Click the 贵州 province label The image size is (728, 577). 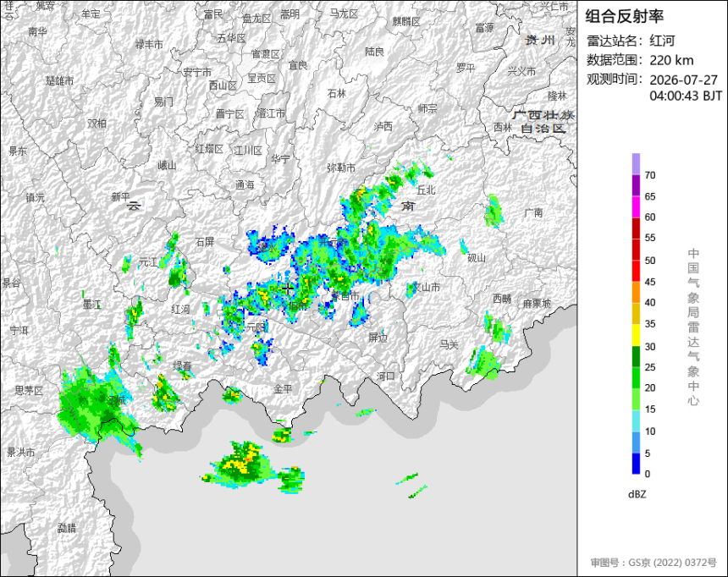(x=540, y=40)
